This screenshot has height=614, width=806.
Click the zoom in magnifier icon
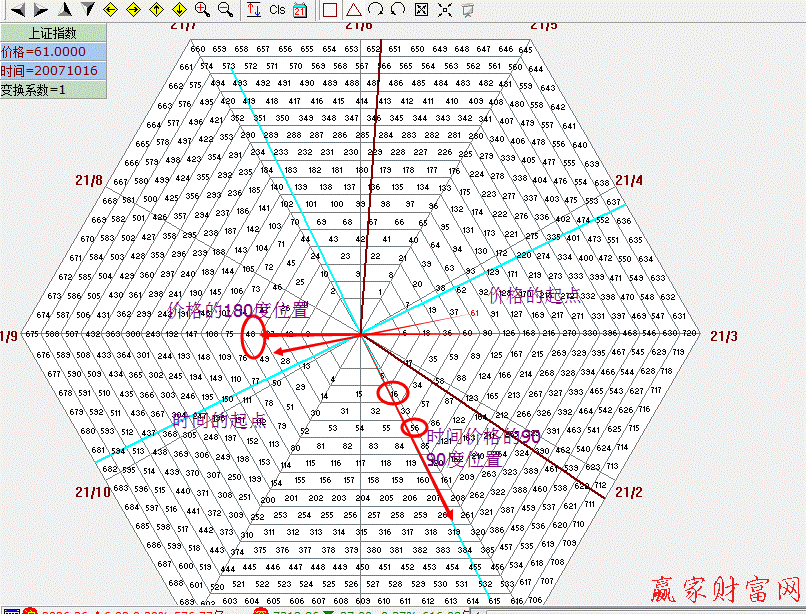coord(202,10)
